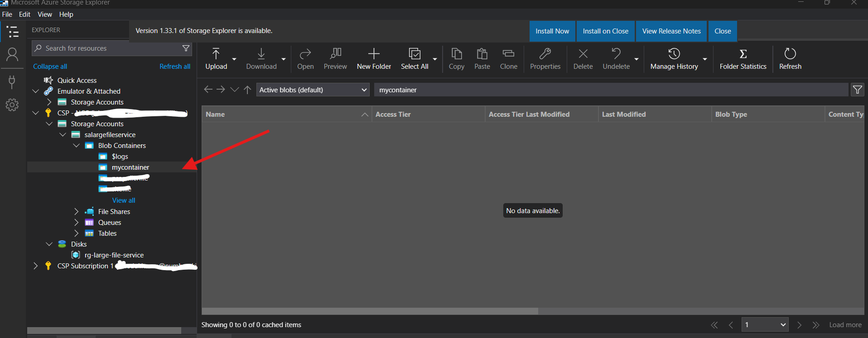868x338 pixels.
Task: Click the filter icon beside path bar
Action: [857, 90]
